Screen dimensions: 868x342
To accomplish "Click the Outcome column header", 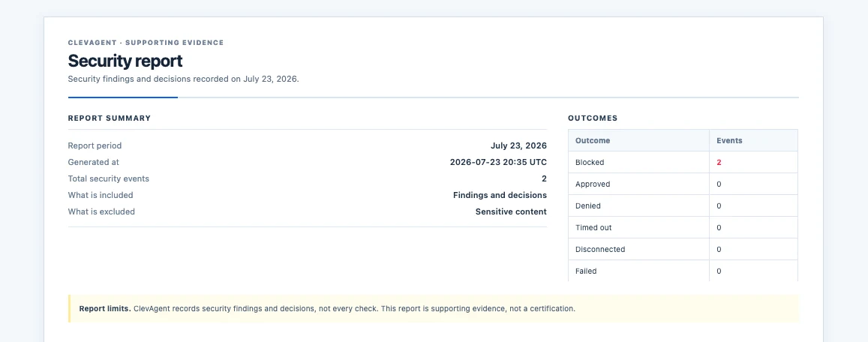I will [x=593, y=140].
